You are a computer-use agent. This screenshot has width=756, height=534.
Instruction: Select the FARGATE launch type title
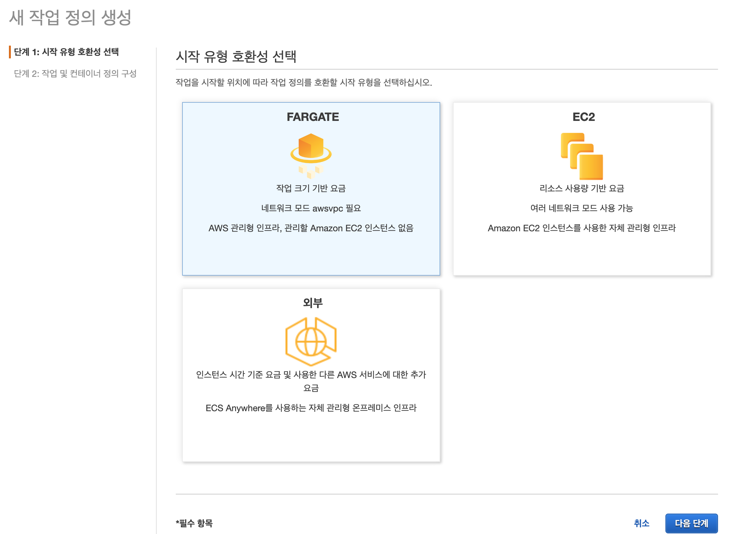coord(313,117)
